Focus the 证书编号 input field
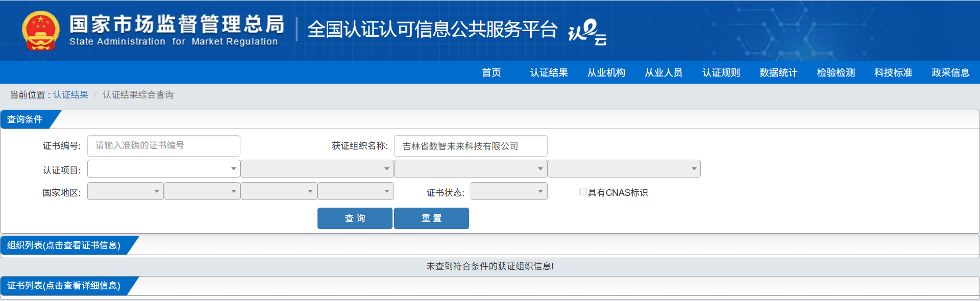980x301 pixels. [x=164, y=146]
